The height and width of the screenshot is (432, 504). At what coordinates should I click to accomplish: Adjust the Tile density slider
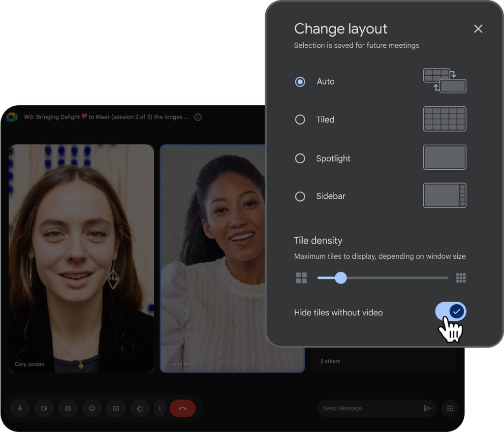(342, 278)
